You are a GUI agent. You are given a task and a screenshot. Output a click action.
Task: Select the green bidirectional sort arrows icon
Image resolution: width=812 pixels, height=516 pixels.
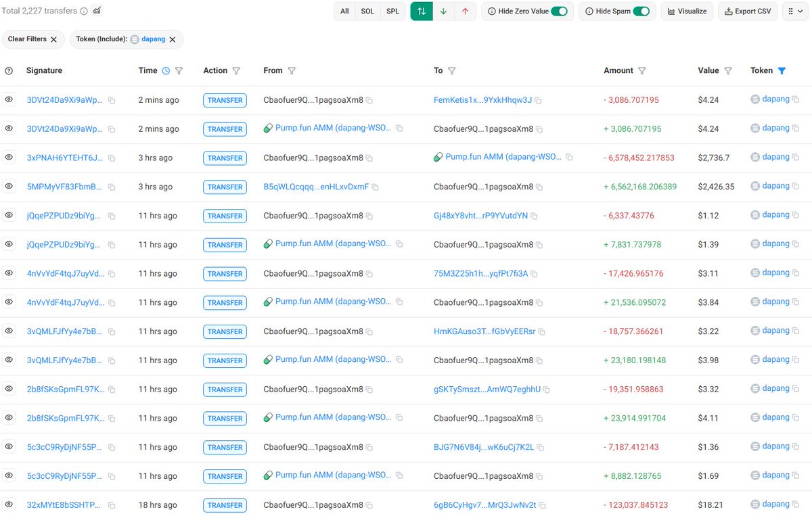(421, 11)
